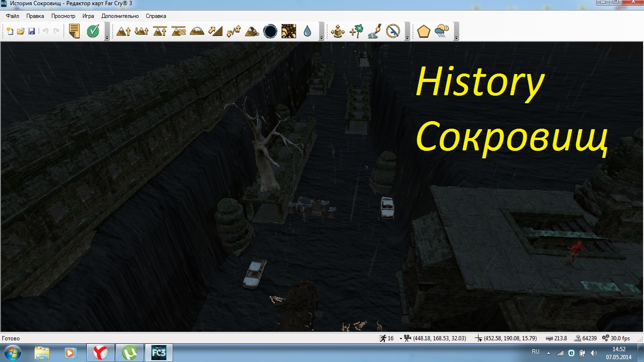Click the Open map folder icon
The width and height of the screenshot is (644, 362).
click(21, 31)
